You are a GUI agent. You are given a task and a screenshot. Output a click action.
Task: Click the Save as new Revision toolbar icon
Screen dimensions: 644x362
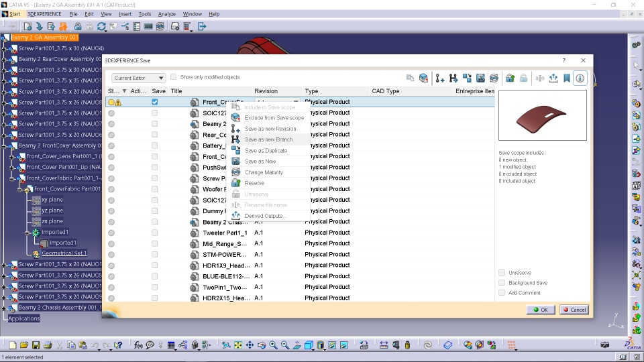tap(440, 78)
